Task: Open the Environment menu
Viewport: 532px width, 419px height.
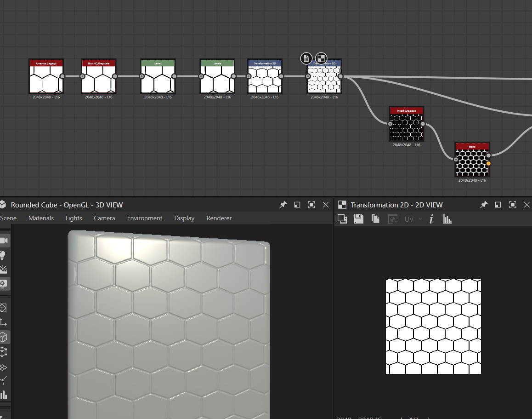Action: pos(145,218)
